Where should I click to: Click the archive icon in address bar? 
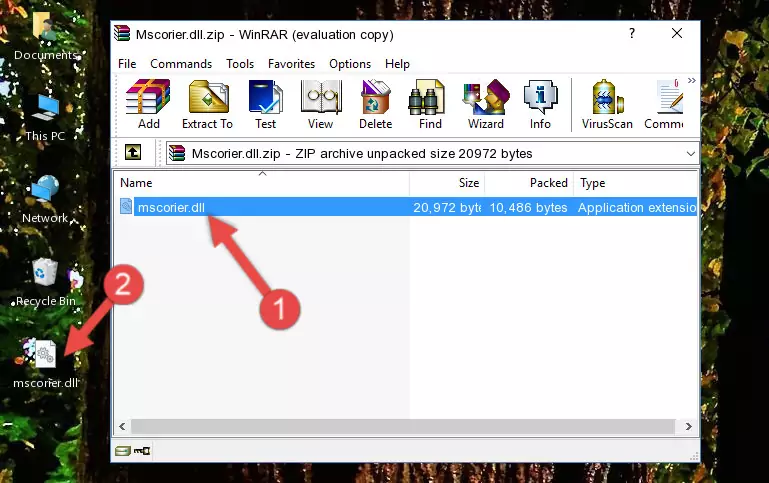pyautogui.click(x=177, y=153)
